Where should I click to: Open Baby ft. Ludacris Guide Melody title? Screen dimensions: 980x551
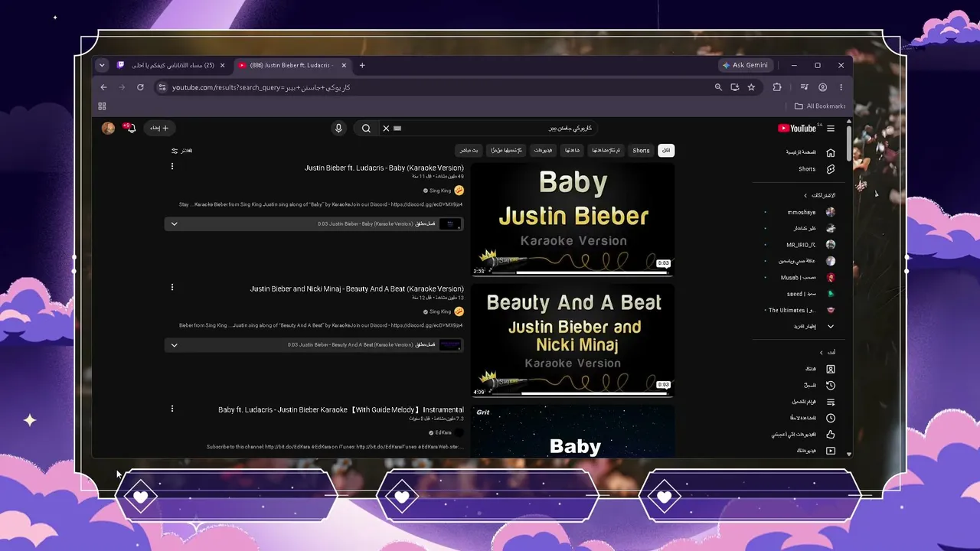pos(341,409)
